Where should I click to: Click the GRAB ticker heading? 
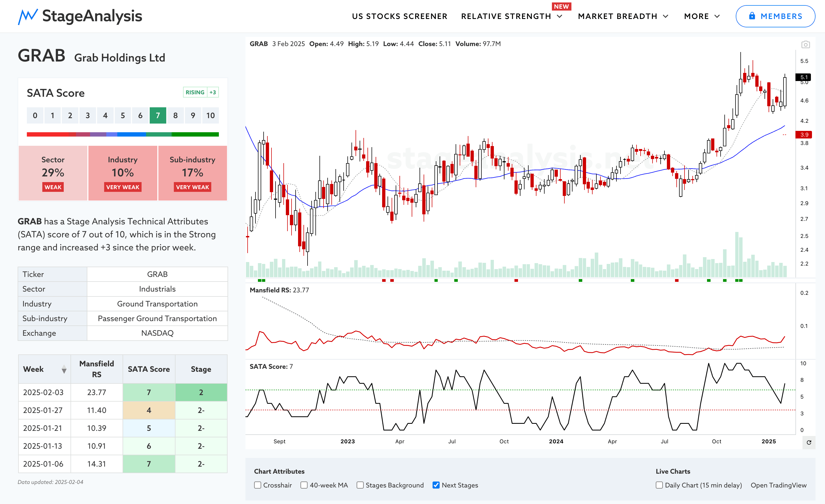coord(41,56)
